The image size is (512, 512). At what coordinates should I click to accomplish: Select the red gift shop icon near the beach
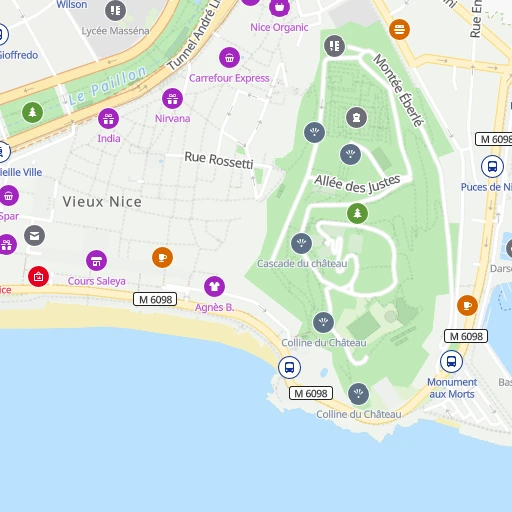[x=38, y=277]
